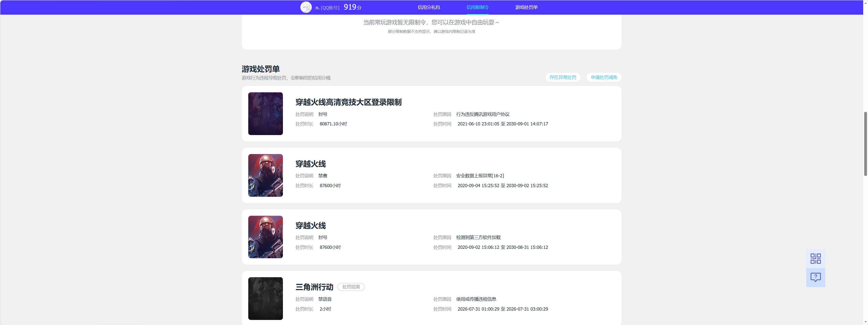This screenshot has height=325, width=868.
Task: Click the 穿越火线 cover in the 检测到第三方软件加载 card
Action: click(265, 237)
